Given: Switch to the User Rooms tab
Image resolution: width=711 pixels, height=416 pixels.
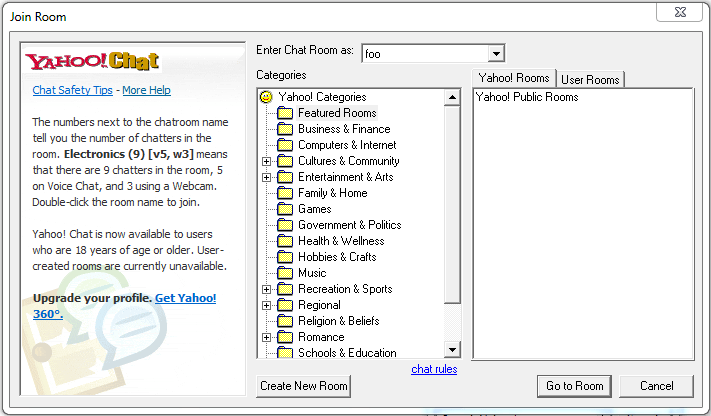Looking at the screenshot, I should [x=590, y=79].
